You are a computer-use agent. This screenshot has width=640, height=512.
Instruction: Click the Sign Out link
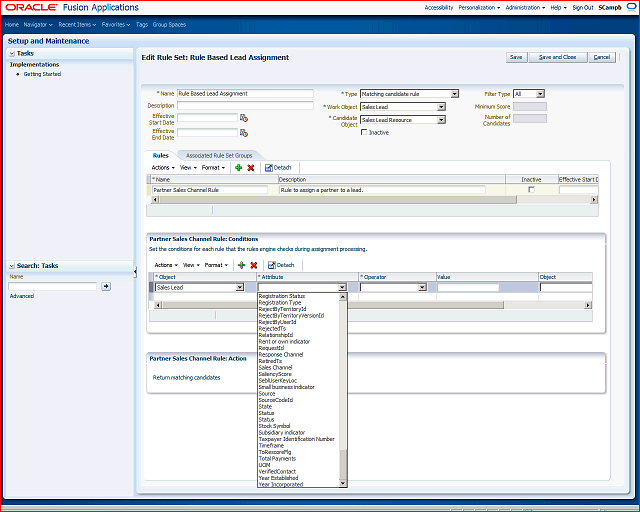pyautogui.click(x=583, y=7)
